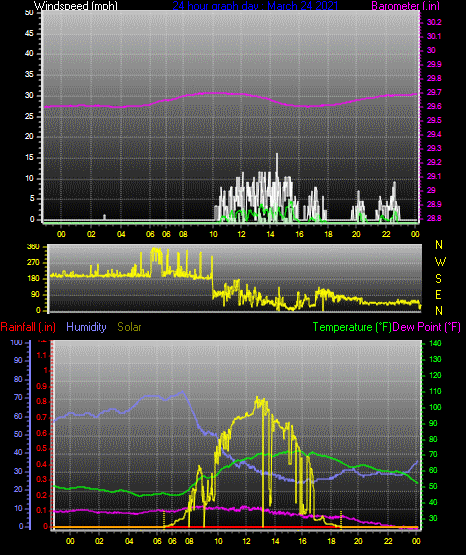Click 60 on the blue humidity axis

18,417
